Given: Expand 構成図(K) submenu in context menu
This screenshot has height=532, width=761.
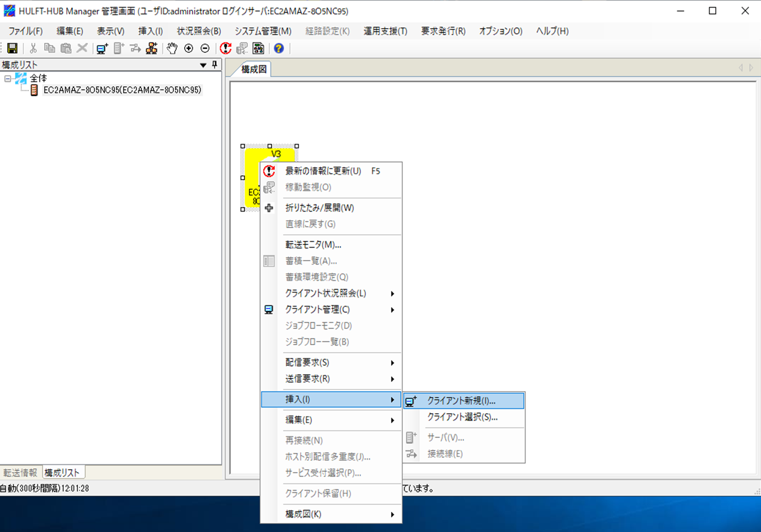Looking at the screenshot, I should pyautogui.click(x=331, y=514).
